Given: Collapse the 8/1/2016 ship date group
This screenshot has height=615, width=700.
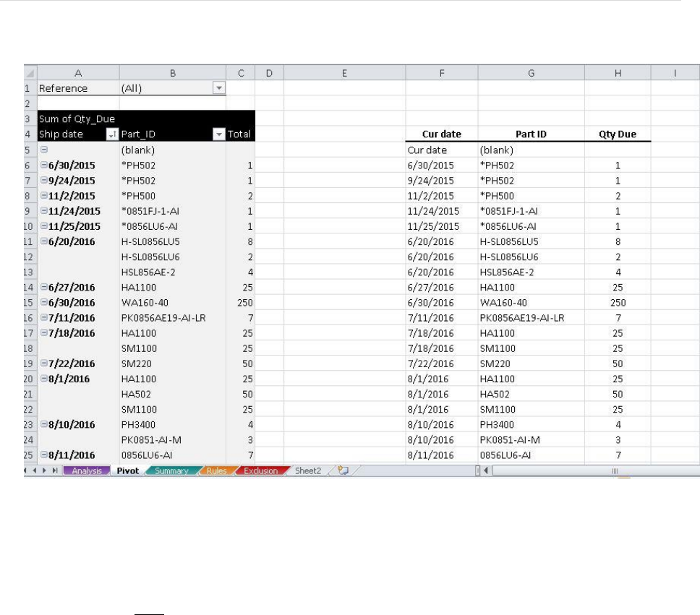Looking at the screenshot, I should click(43, 378).
